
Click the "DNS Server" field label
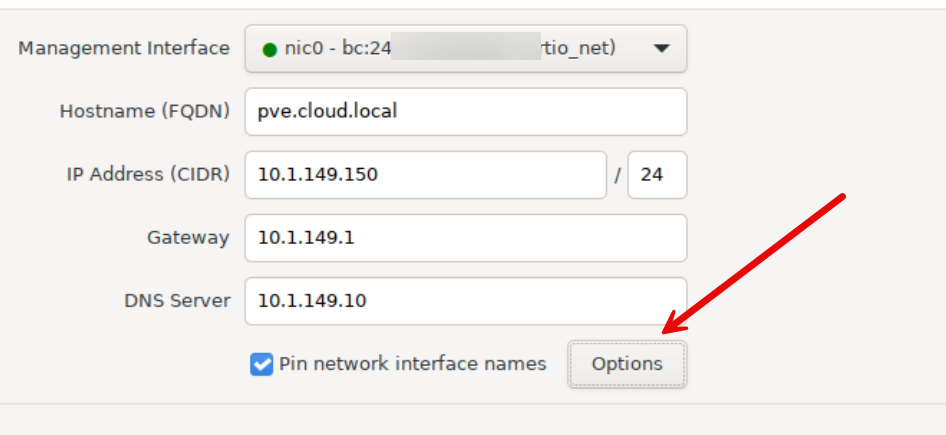pos(178,301)
